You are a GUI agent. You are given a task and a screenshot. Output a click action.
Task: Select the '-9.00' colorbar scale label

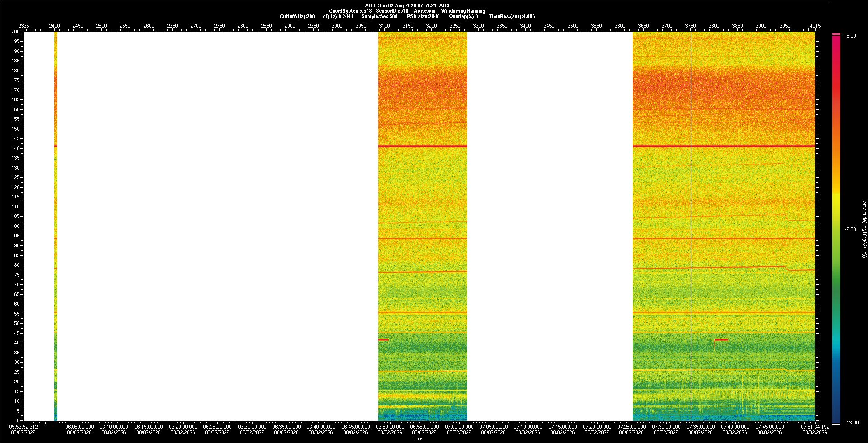(850, 229)
